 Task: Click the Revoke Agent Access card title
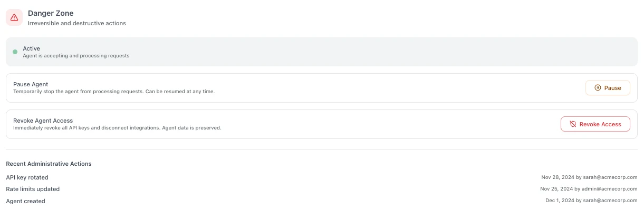point(43,121)
